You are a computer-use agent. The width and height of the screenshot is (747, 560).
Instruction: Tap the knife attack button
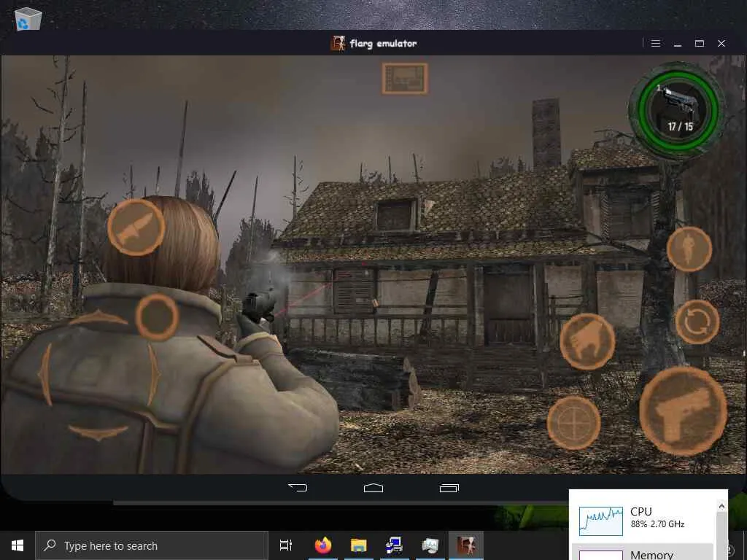point(136,227)
